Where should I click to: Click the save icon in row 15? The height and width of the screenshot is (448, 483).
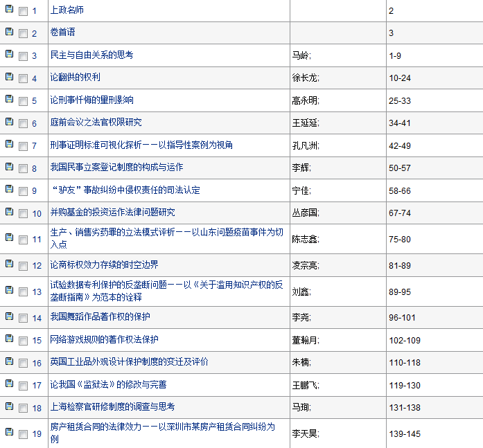coord(9,339)
